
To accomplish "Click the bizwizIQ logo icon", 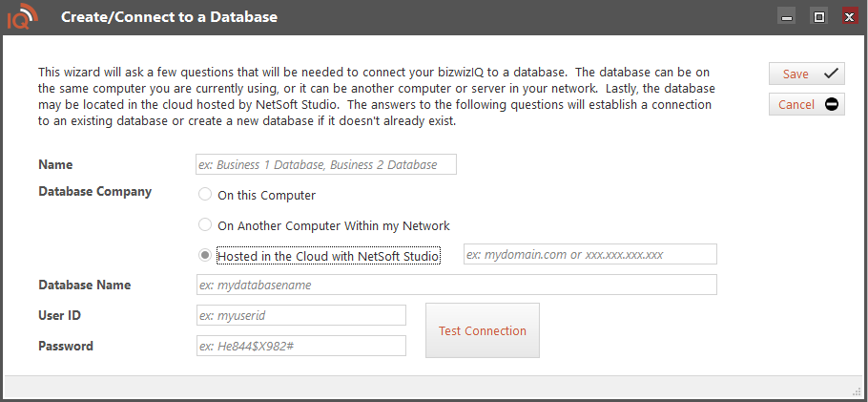I will pos(21,17).
